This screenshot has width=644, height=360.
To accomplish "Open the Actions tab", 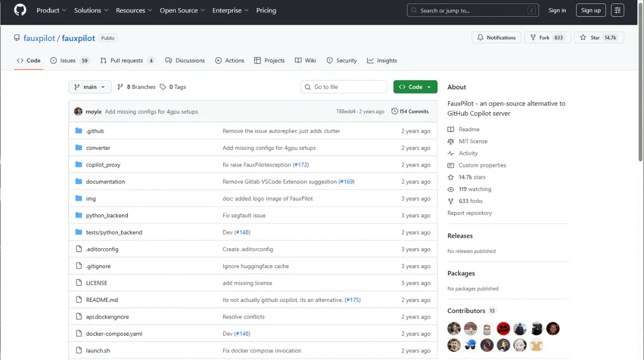I will [x=230, y=61].
